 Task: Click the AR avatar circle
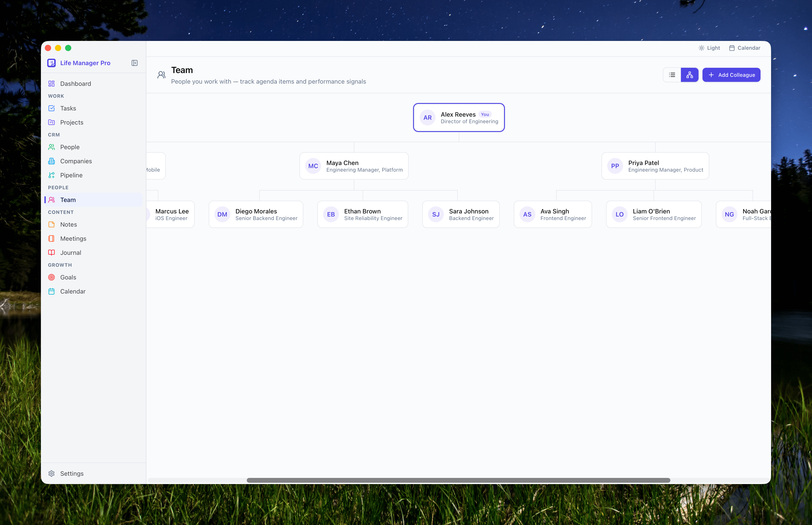(427, 118)
